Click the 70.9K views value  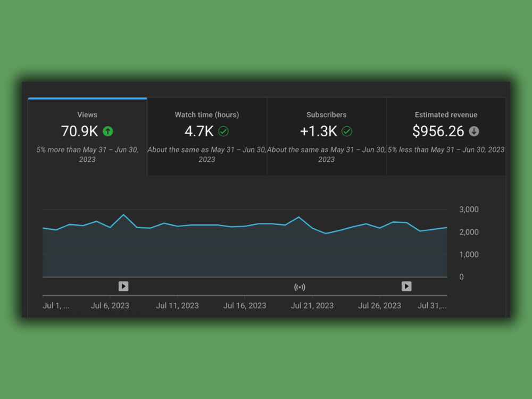point(79,131)
